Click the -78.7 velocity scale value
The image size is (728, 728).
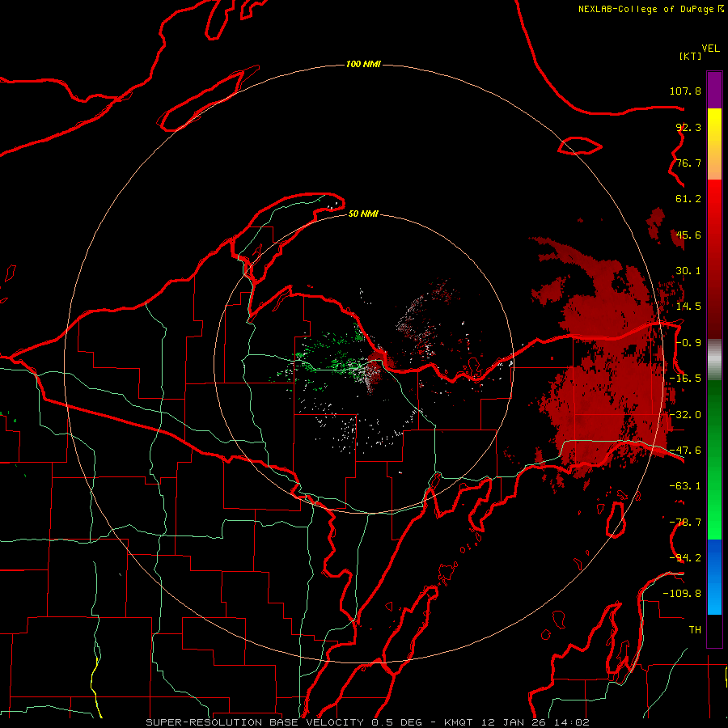685,523
